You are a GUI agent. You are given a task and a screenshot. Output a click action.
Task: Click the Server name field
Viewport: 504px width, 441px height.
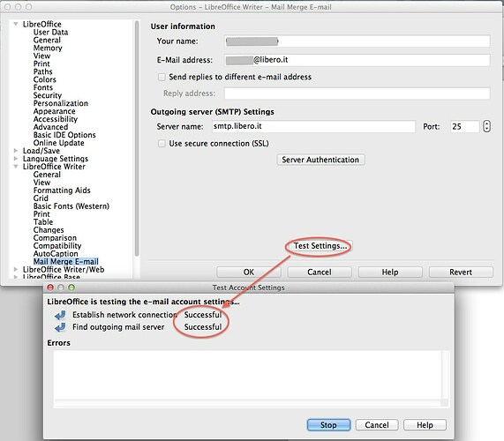point(313,126)
